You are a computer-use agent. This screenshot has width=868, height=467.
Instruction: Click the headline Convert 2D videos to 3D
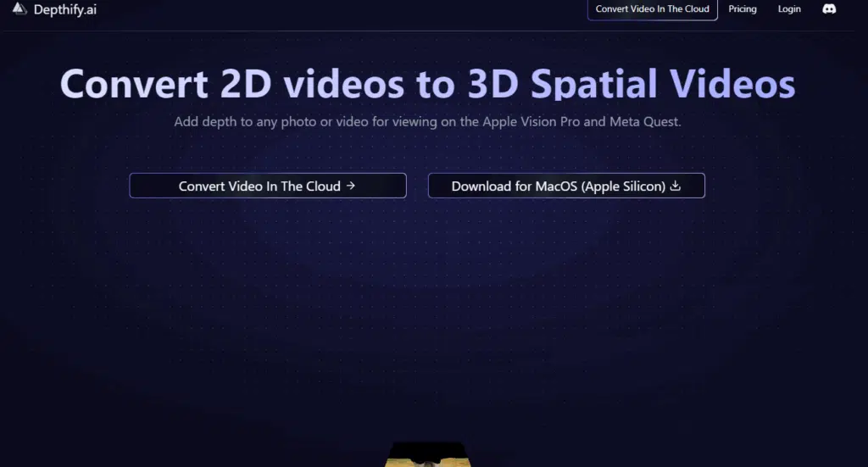tap(427, 84)
